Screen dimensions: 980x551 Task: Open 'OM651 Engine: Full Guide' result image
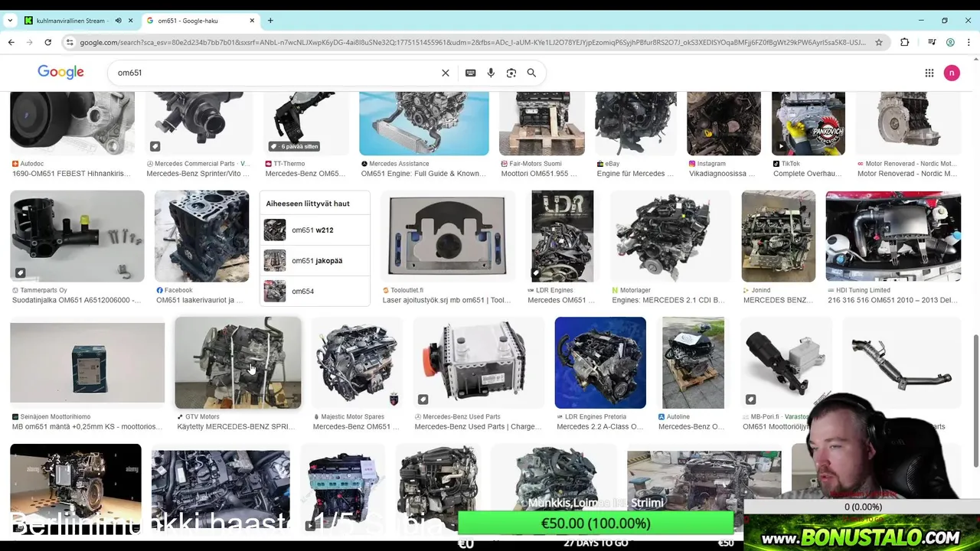tap(424, 123)
